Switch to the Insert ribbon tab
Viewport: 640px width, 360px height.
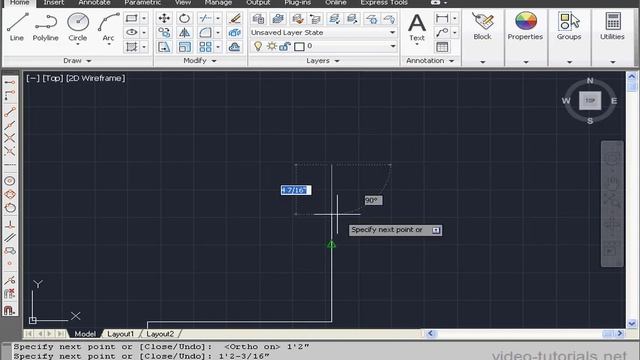(x=53, y=2)
